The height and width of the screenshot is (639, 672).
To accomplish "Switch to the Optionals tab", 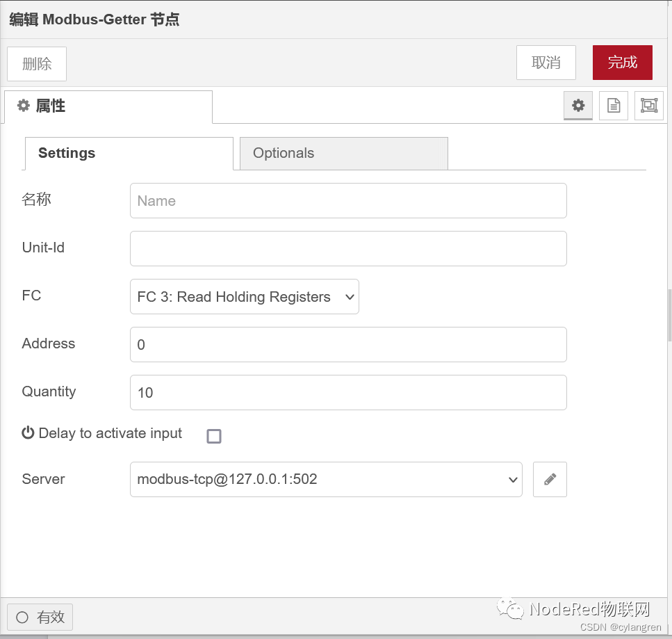I will [x=343, y=153].
